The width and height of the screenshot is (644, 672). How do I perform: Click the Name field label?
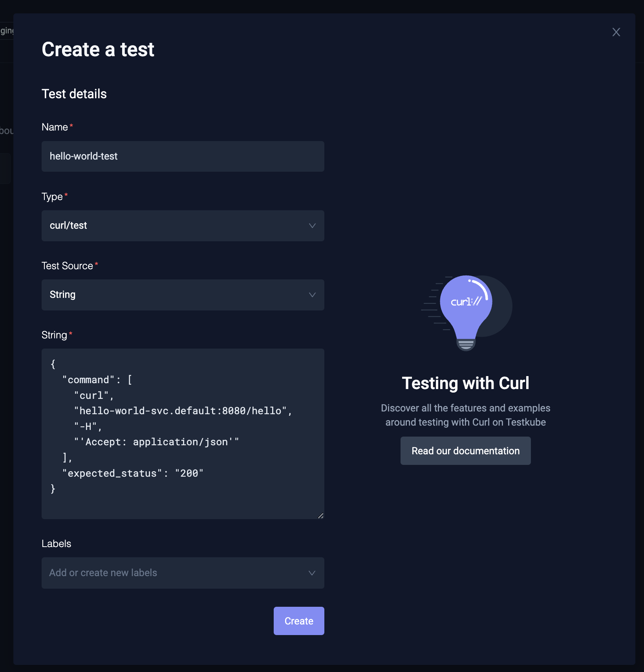click(55, 127)
